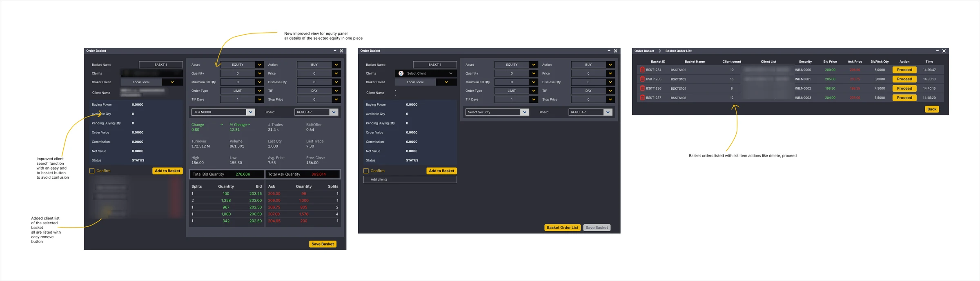980x281 pixels.
Task: Click the Basket Order List breadcrumb label
Action: (678, 51)
